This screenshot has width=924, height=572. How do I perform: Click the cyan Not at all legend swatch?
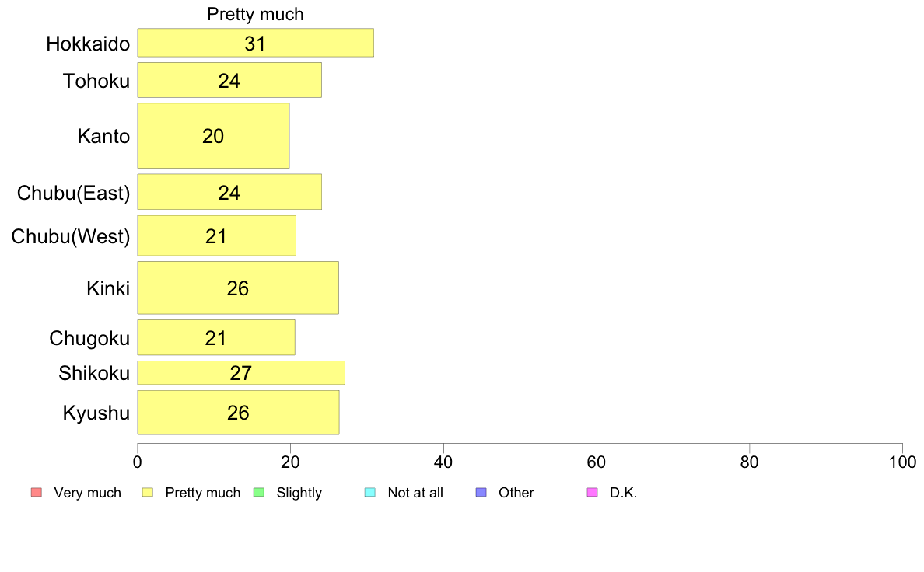point(370,493)
